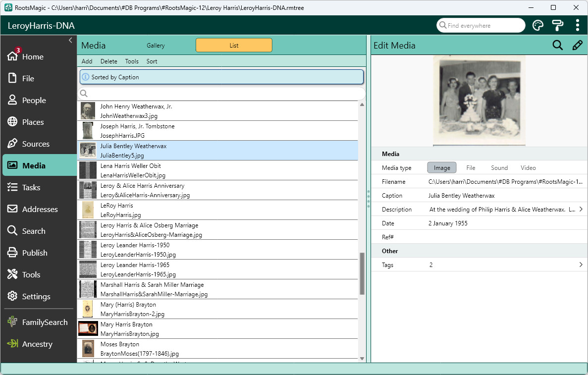Set media type to Sound
The width and height of the screenshot is (588, 375).
click(x=499, y=167)
